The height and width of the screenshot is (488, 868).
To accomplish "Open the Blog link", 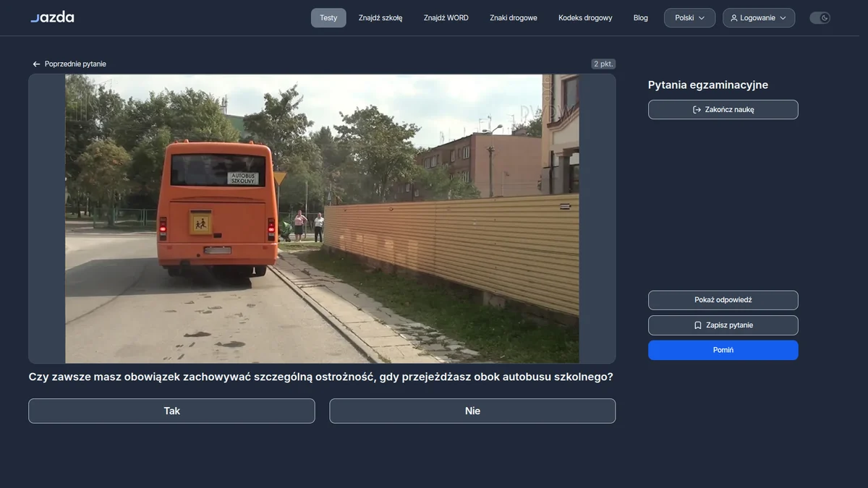I will pos(641,18).
